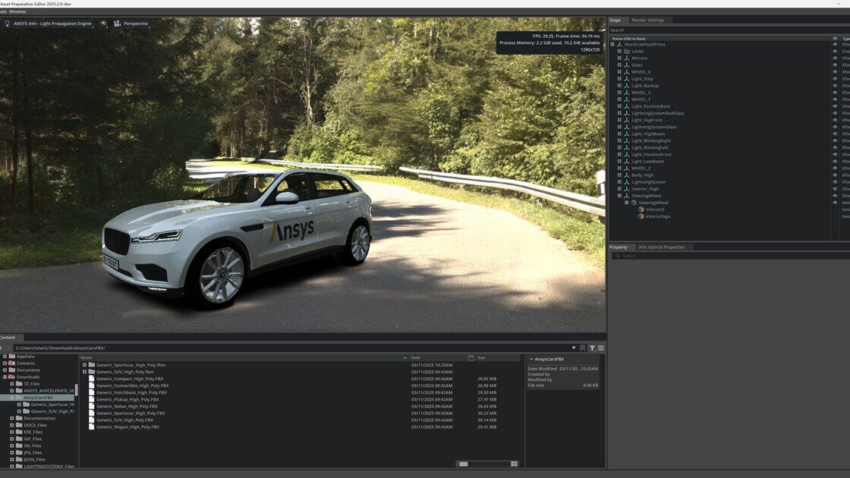Click the calendar icon in Date column header

[471, 358]
